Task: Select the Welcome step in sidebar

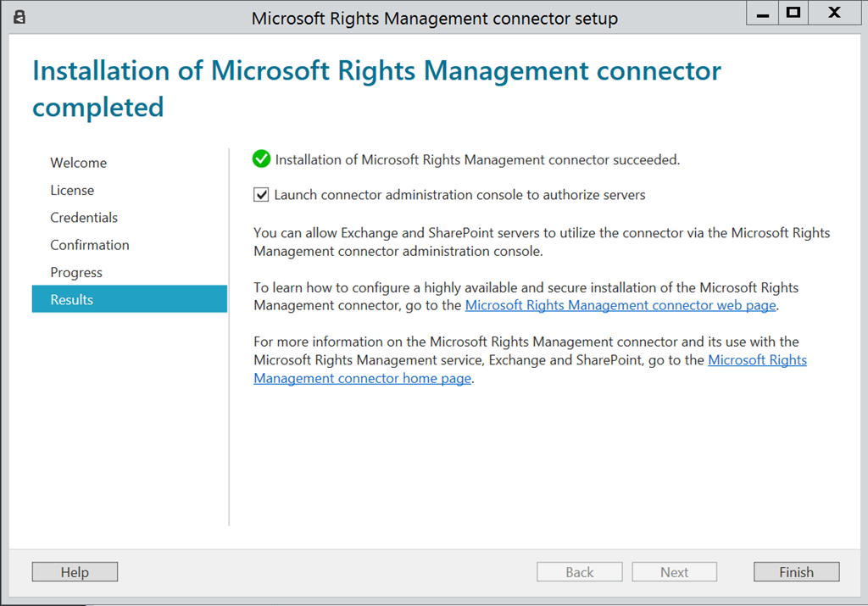Action: click(x=79, y=163)
